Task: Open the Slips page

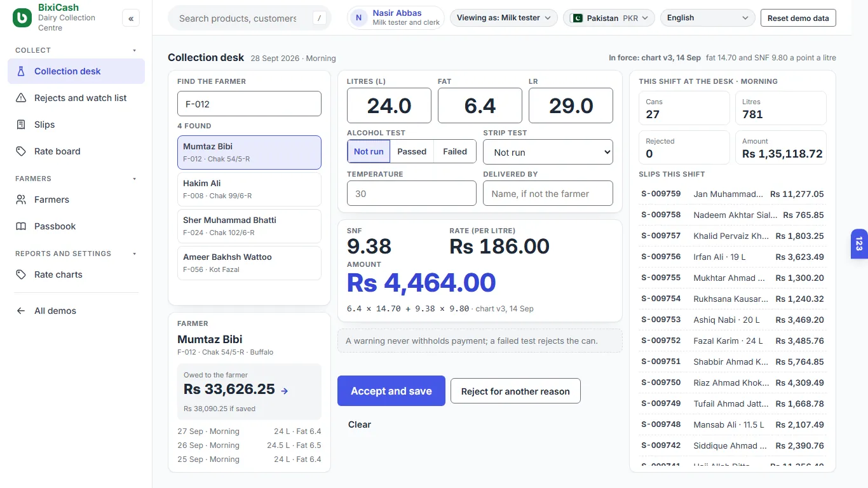Action: point(76,125)
